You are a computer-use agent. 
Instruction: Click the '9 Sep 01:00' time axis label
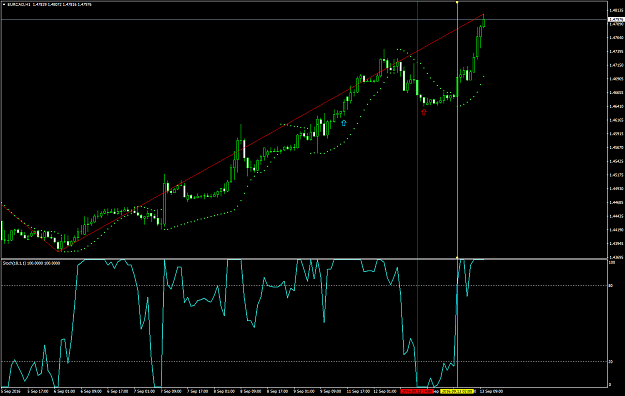click(x=304, y=392)
